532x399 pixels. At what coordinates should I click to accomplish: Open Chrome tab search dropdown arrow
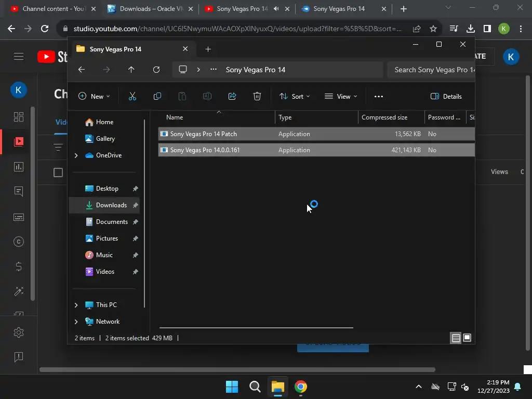(448, 7)
